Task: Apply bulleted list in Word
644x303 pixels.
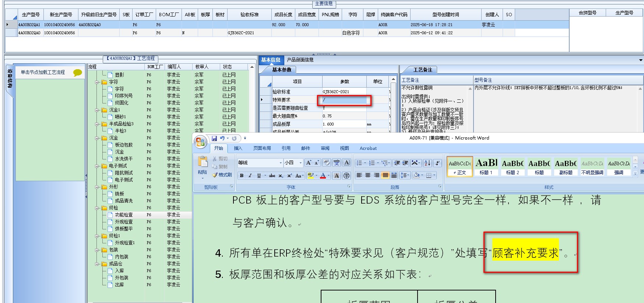Action: click(x=359, y=163)
